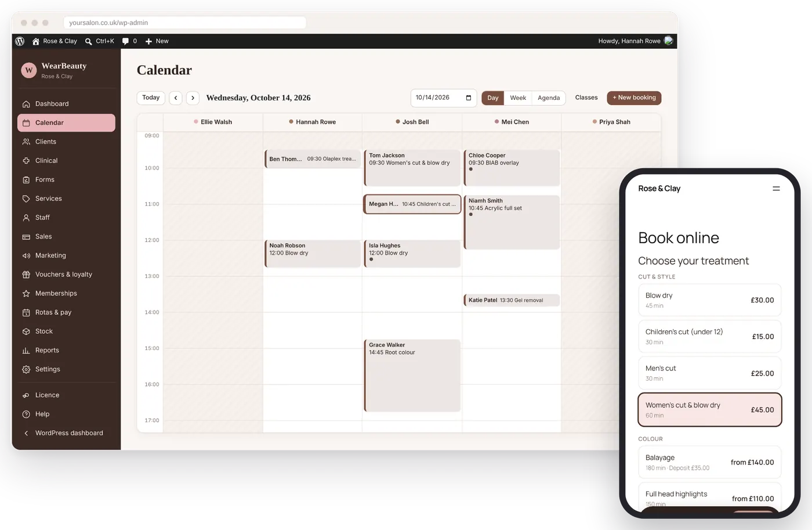Switch to the Week view

(518, 98)
